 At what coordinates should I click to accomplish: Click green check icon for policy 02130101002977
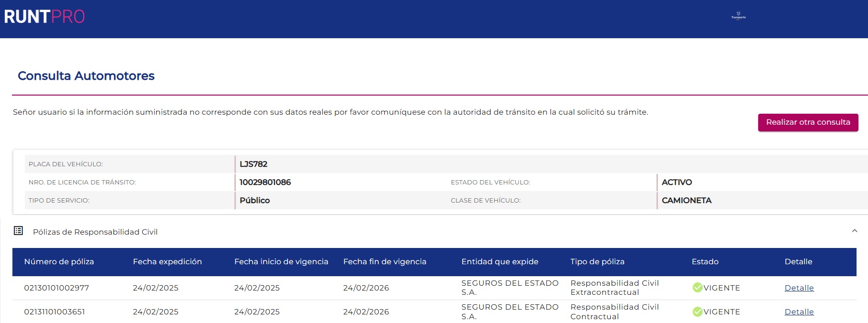(698, 288)
